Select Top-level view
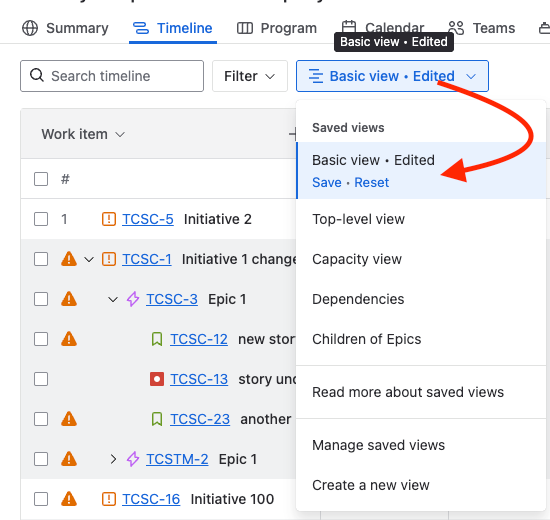 [x=421, y=219]
